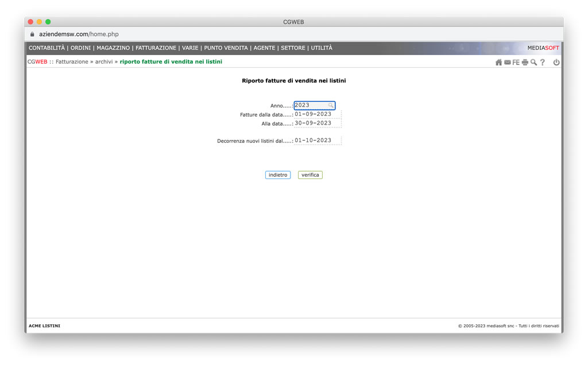
Task: Open help via the question mark icon
Action: [543, 62]
